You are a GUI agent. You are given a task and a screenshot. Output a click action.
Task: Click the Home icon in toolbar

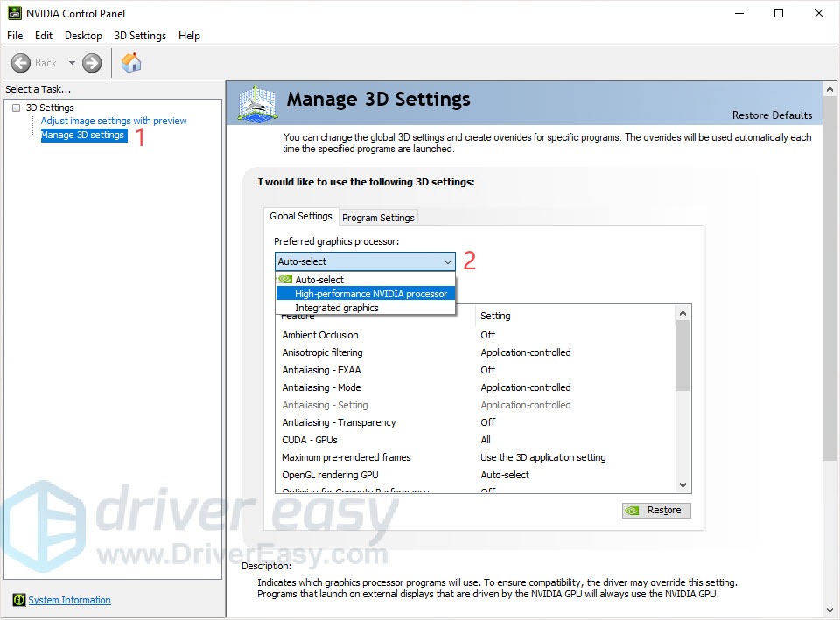point(131,63)
